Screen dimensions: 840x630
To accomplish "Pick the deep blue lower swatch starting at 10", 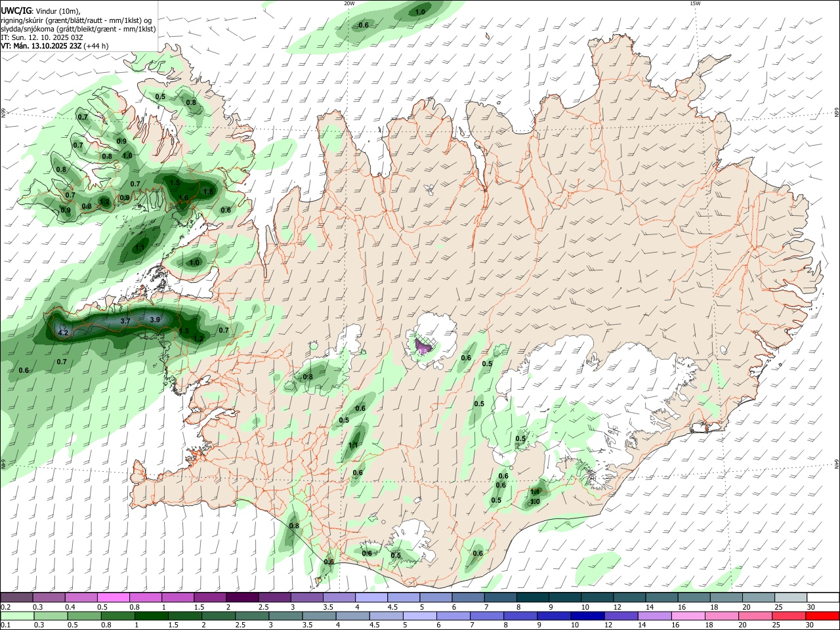I will tap(587, 616).
